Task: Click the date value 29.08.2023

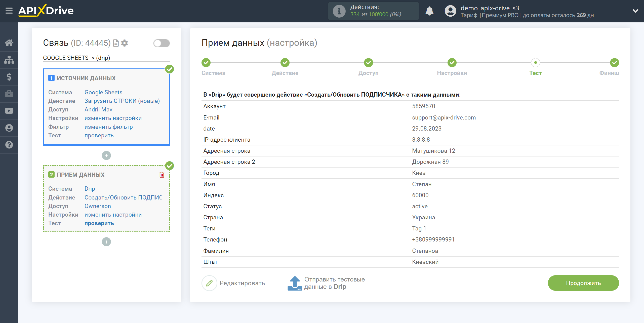Action: point(427,129)
